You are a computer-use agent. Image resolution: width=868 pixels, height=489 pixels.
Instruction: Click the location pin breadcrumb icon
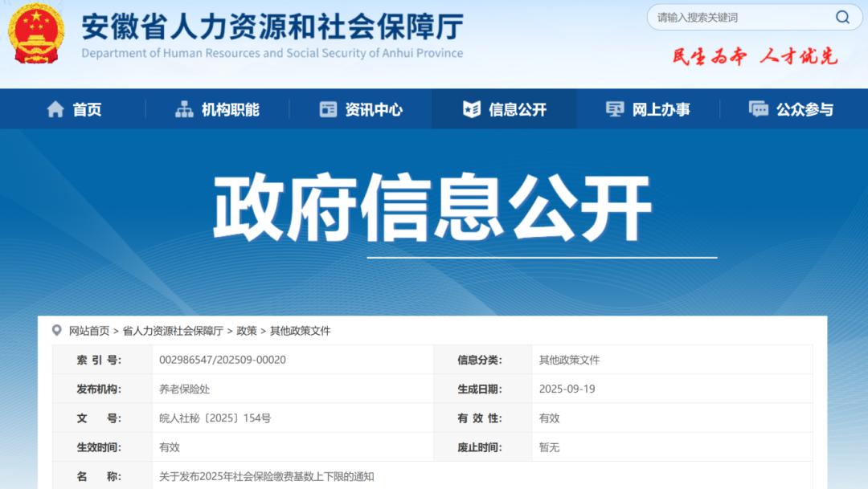coord(56,330)
